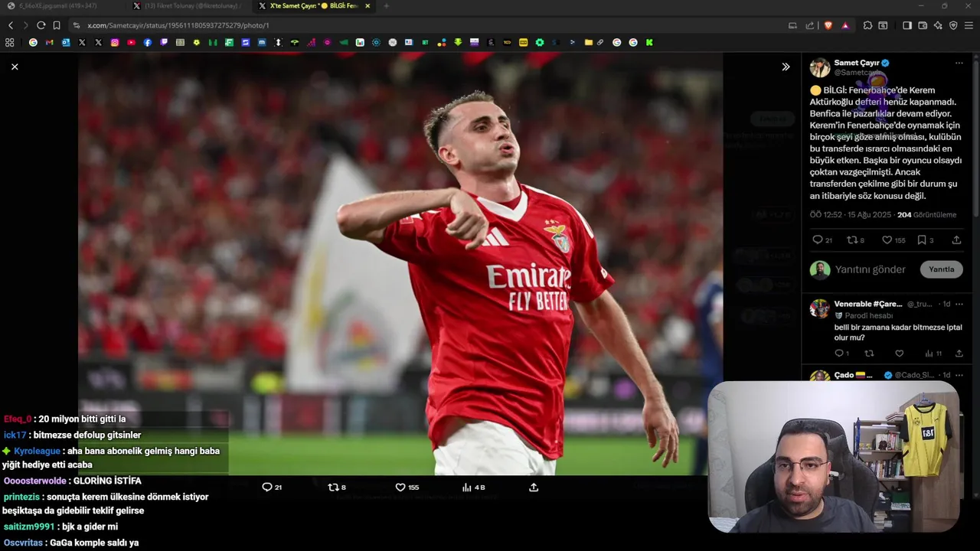Open the Brave VPN shield icon
Image resolution: width=980 pixels, height=551 pixels.
[953, 25]
